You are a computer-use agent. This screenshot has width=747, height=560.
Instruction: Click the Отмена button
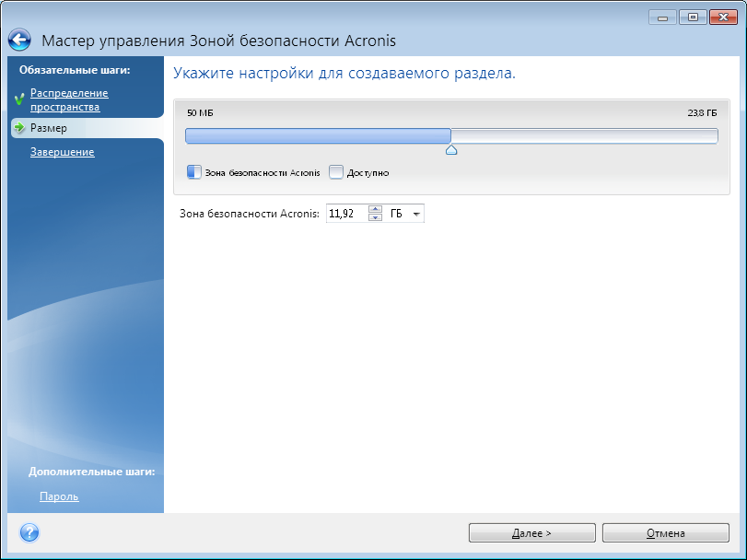(x=664, y=532)
